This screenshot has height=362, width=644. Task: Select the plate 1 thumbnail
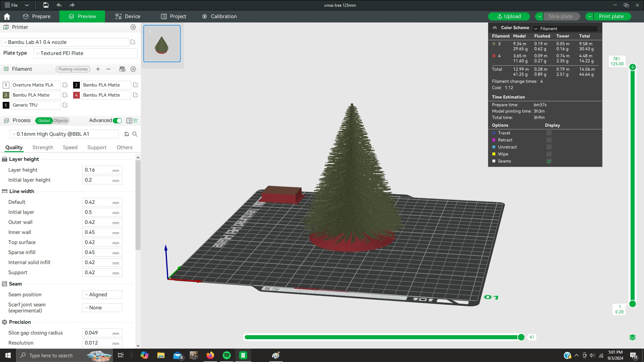(162, 44)
